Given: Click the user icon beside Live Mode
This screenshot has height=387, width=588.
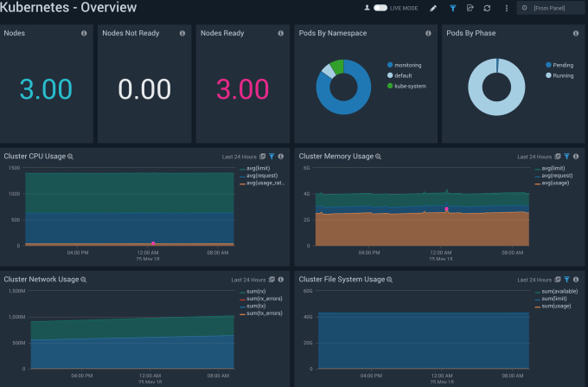Looking at the screenshot, I should click(367, 8).
